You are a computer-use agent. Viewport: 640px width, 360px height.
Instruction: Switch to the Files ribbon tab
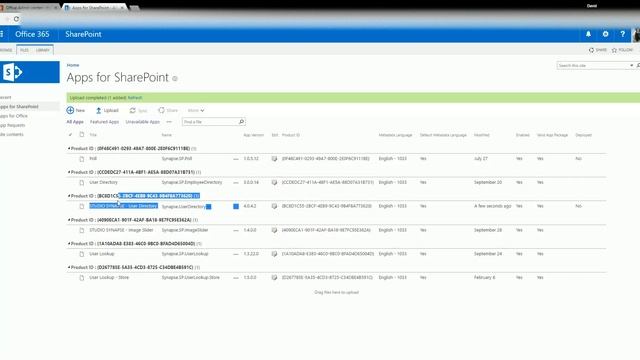24,50
